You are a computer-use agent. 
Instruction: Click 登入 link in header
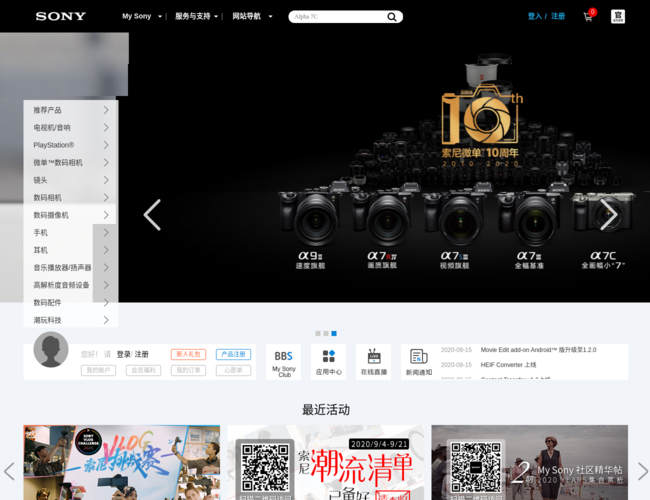click(x=535, y=16)
